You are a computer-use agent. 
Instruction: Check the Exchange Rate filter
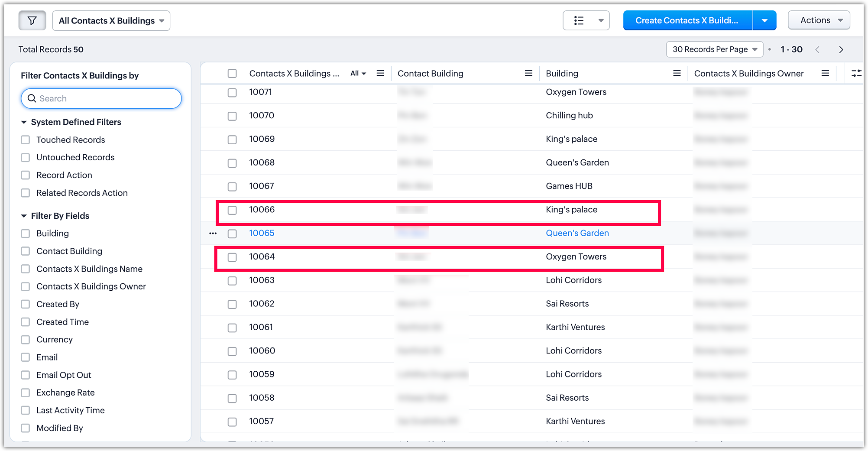(x=26, y=393)
